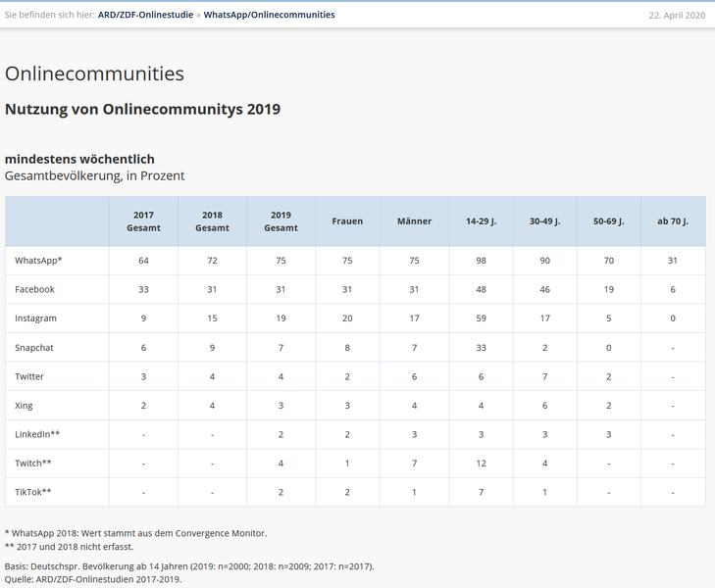Click the ab 70 J. column header

click(x=673, y=221)
